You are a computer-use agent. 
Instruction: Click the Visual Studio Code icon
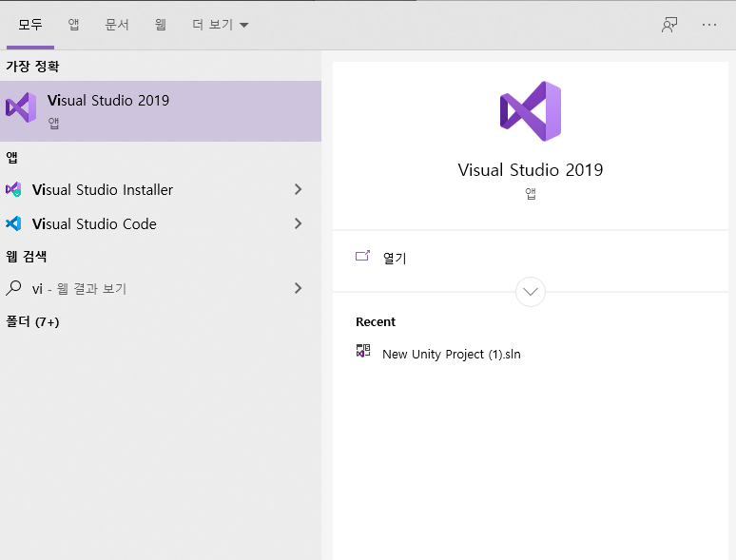pyautogui.click(x=13, y=223)
